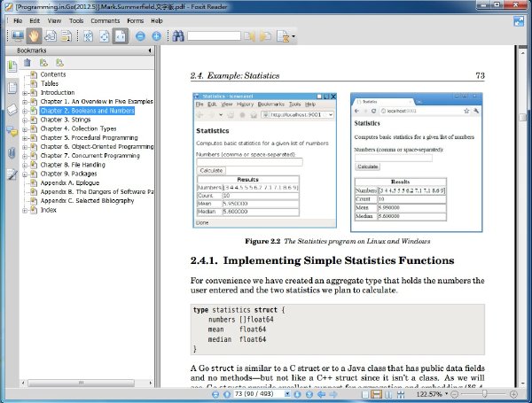Viewport: 532px width, 403px height.
Task: Click the blue Zoom In toolbar icon
Action: [x=156, y=36]
